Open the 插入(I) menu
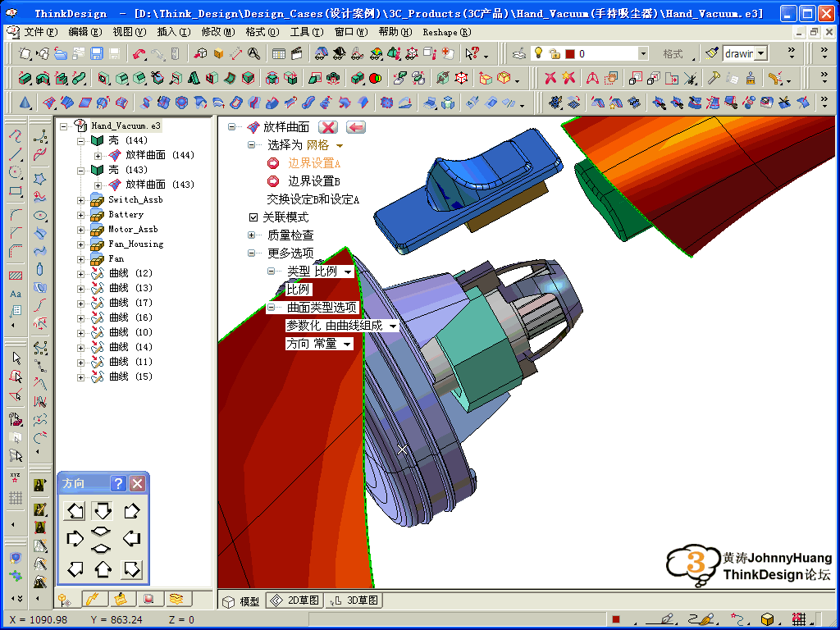 [x=174, y=32]
